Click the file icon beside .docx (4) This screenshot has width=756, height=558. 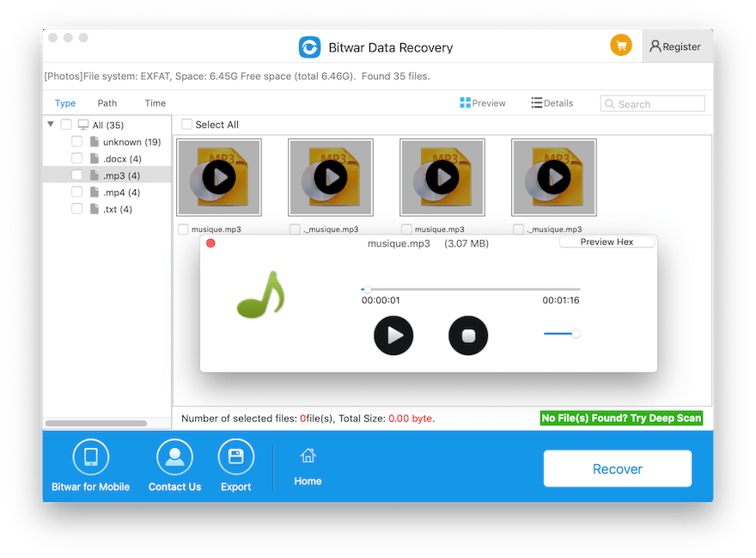[94, 158]
